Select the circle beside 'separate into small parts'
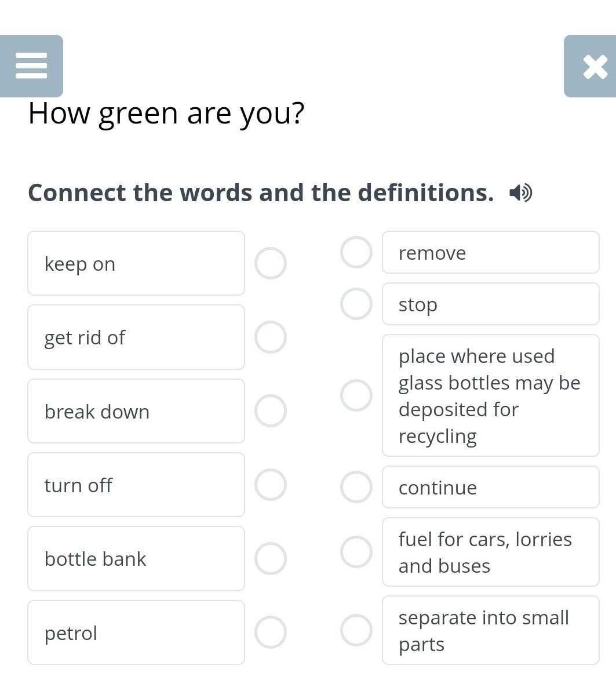 (x=356, y=630)
